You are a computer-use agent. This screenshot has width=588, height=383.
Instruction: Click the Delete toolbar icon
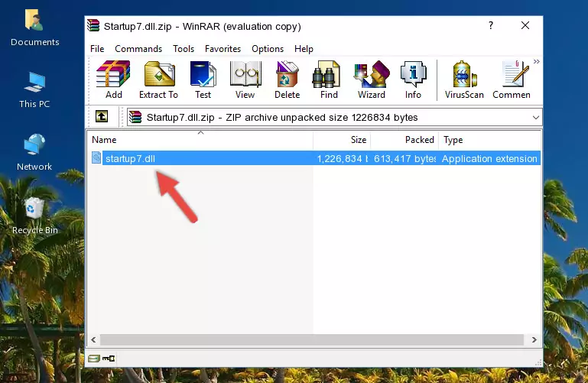[x=287, y=80]
